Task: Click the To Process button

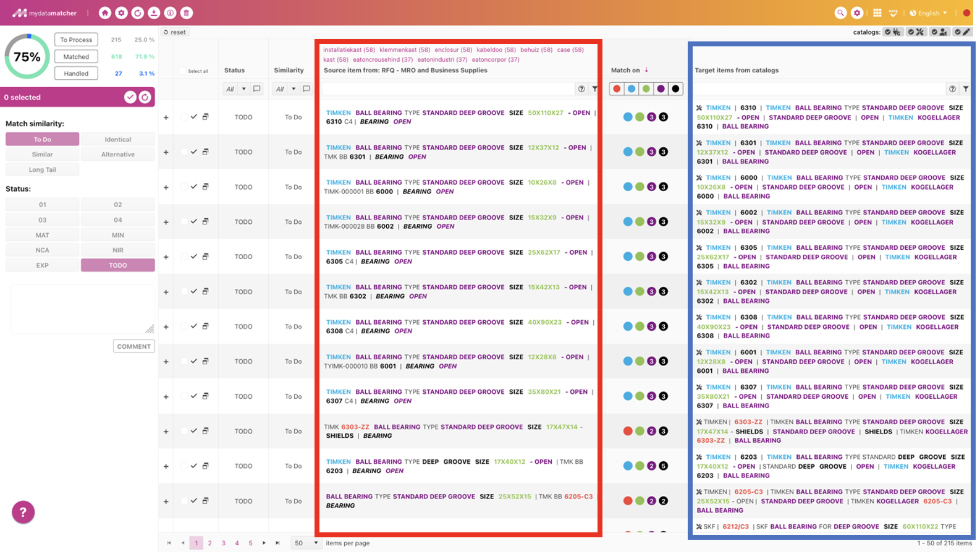Action: click(76, 40)
